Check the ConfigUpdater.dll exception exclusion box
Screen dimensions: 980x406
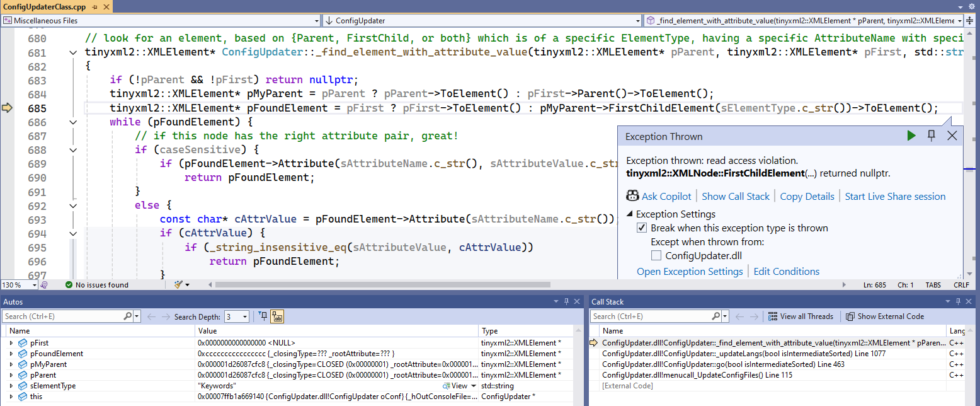656,256
